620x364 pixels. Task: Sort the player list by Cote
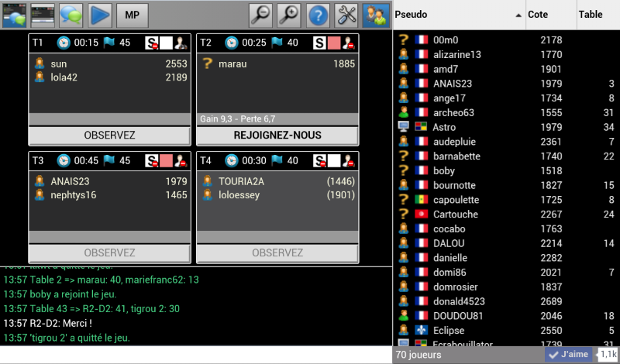pyautogui.click(x=551, y=15)
